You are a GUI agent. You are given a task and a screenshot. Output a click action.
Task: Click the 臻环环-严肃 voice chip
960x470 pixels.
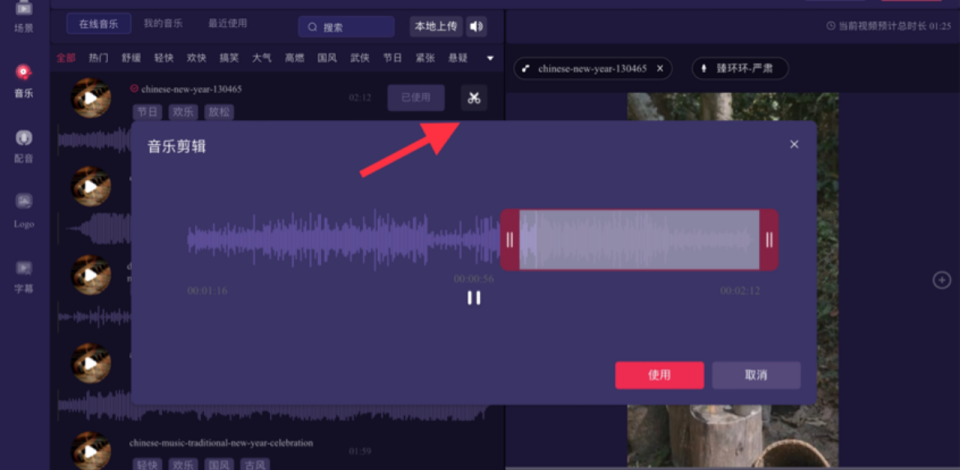click(740, 69)
